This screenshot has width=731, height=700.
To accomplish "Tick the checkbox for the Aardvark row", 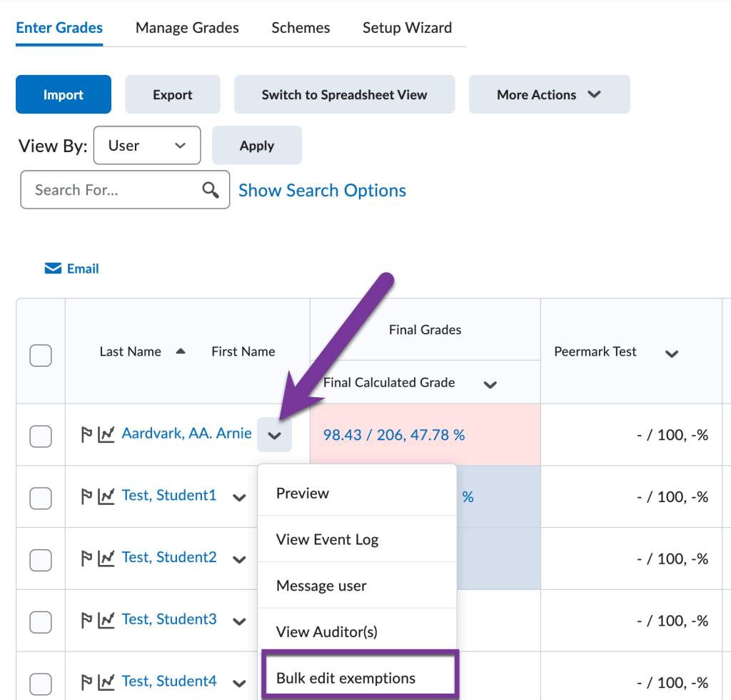I will [41, 436].
